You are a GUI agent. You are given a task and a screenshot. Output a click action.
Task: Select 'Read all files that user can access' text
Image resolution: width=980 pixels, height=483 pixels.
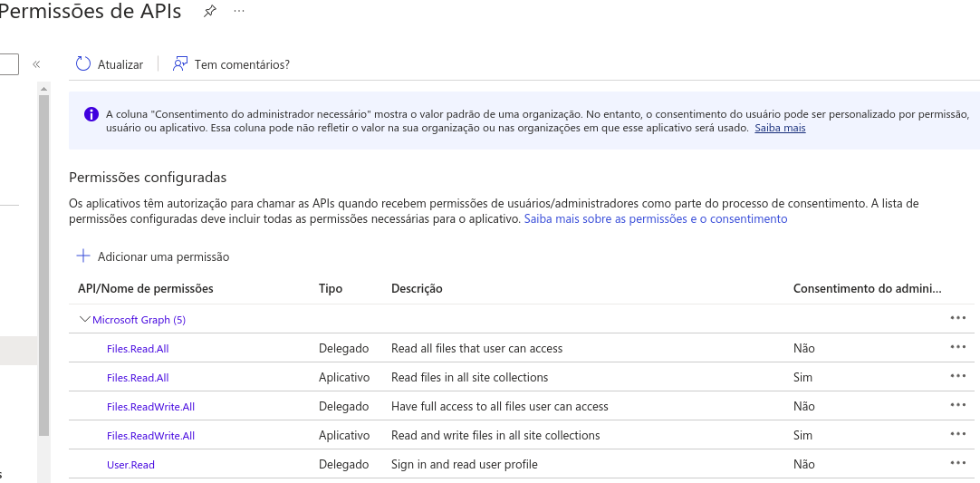(477, 349)
